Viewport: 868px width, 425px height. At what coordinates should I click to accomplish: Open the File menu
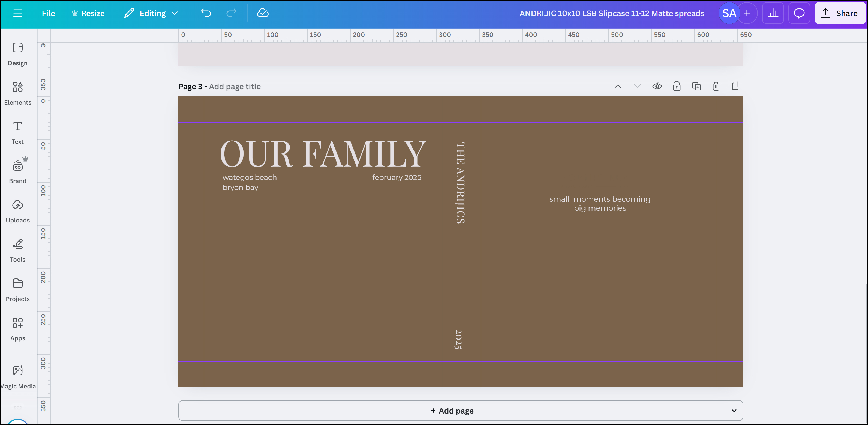point(48,13)
